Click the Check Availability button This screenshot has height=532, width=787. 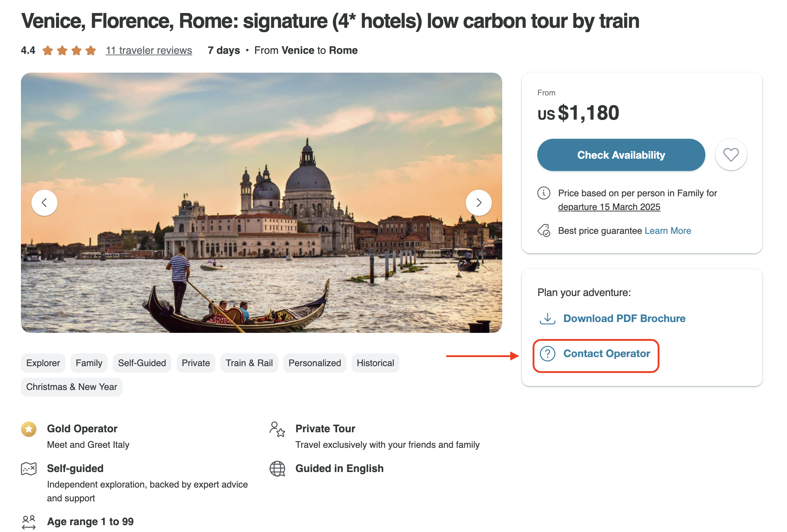[x=621, y=155]
